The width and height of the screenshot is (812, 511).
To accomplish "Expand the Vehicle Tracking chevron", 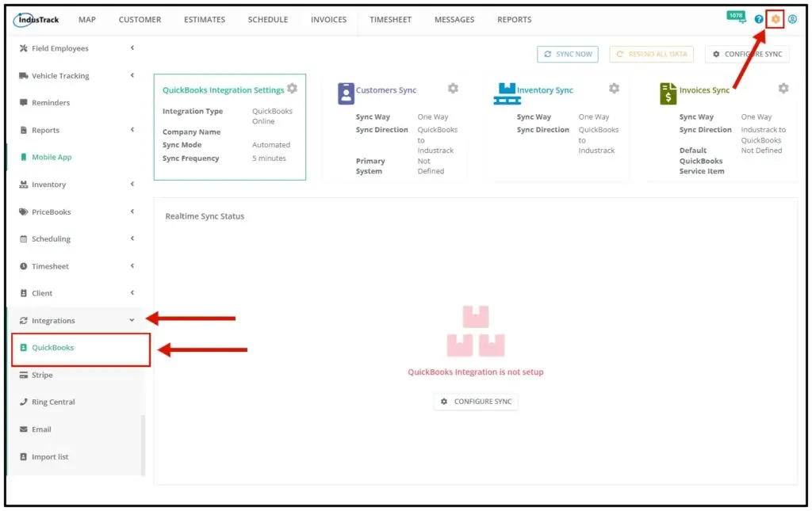I will pyautogui.click(x=132, y=75).
